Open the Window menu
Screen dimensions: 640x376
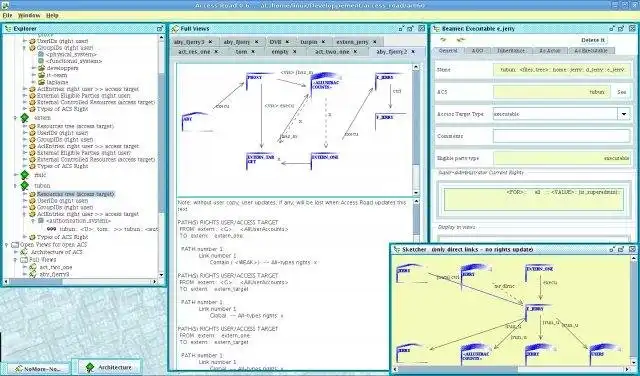tap(29, 15)
